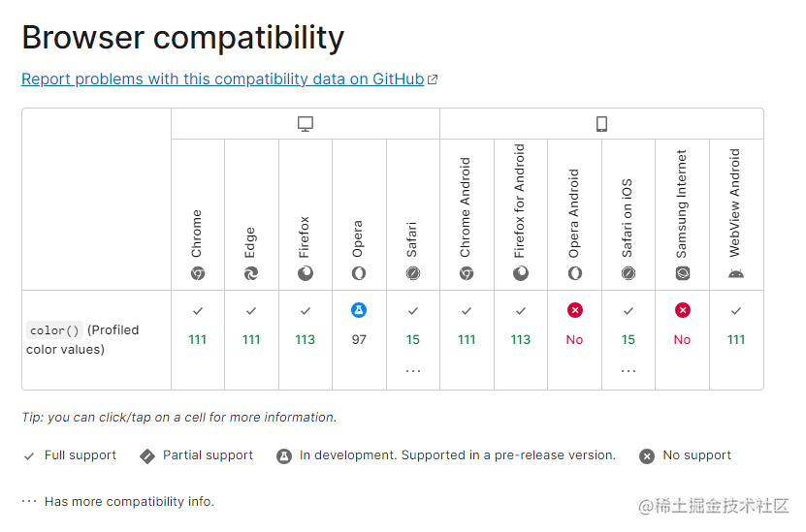806x532 pixels.
Task: Click the Chrome browser logo icon
Action: pos(198,274)
